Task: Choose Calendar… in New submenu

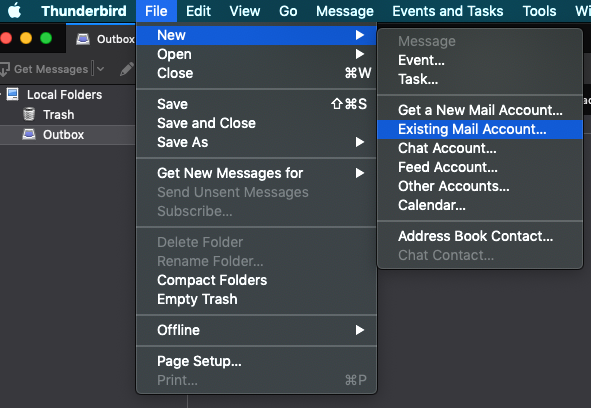Action: point(480,205)
